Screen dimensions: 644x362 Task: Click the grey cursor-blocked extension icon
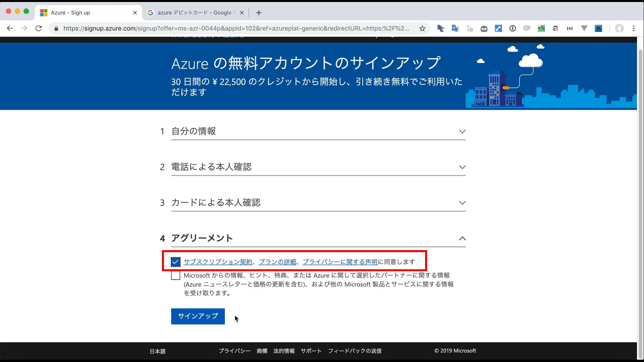pos(470,28)
